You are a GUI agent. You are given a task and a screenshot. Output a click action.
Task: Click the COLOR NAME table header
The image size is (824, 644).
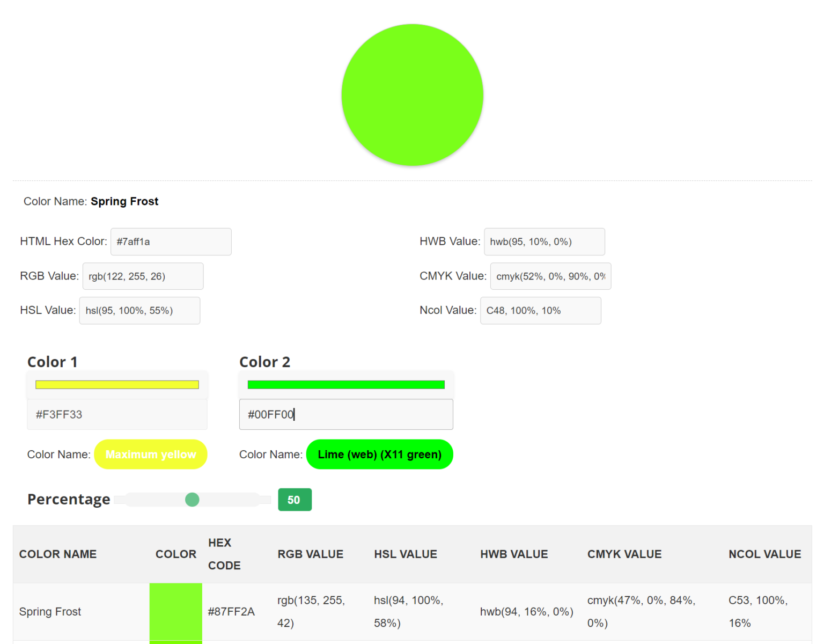58,554
